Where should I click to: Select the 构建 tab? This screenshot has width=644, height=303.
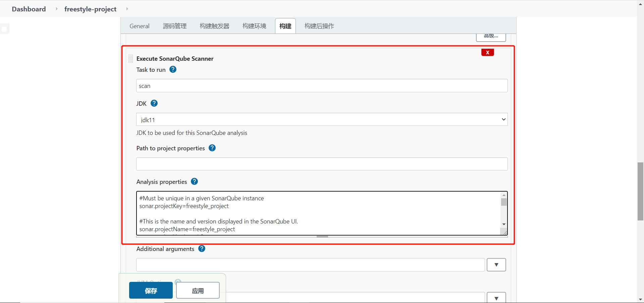pos(285,26)
